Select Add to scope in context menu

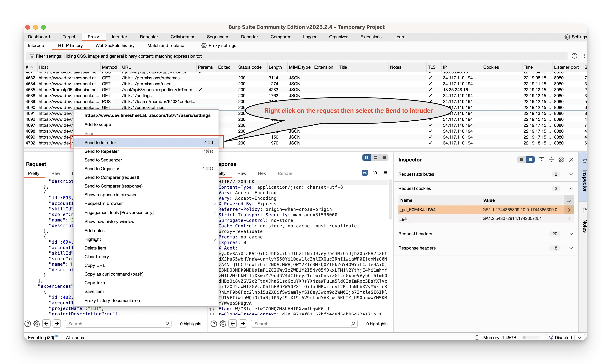click(x=146, y=124)
